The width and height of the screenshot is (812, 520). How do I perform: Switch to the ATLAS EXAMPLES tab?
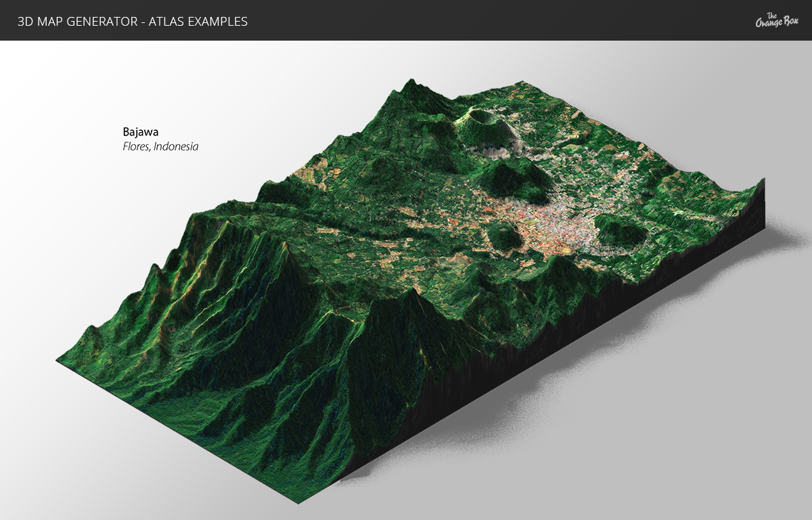(203, 22)
